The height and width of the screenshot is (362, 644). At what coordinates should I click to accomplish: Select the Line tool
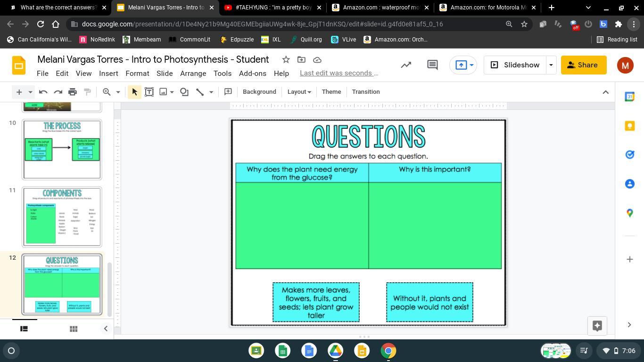(200, 92)
